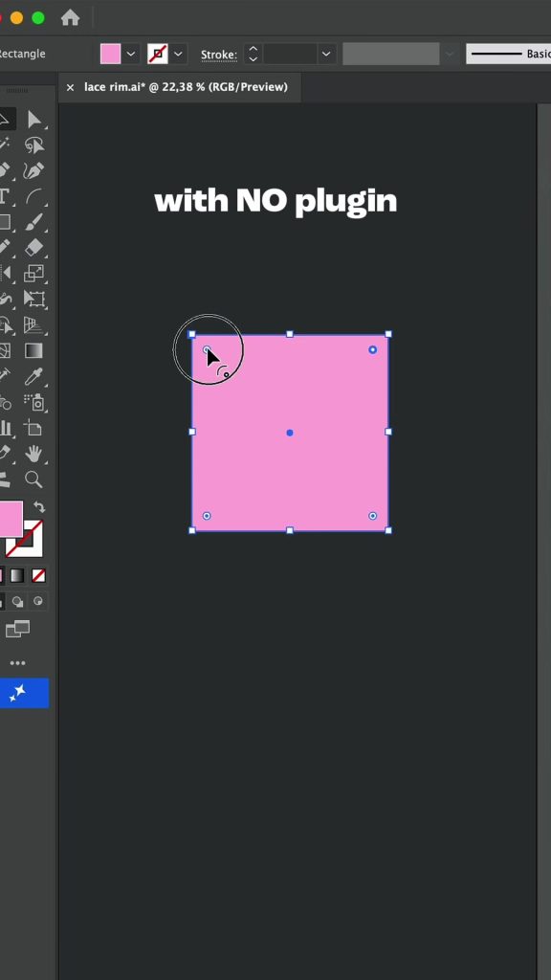Screen dimensions: 551x980
Task: Select the Paintbrush tool
Action: coord(34,222)
